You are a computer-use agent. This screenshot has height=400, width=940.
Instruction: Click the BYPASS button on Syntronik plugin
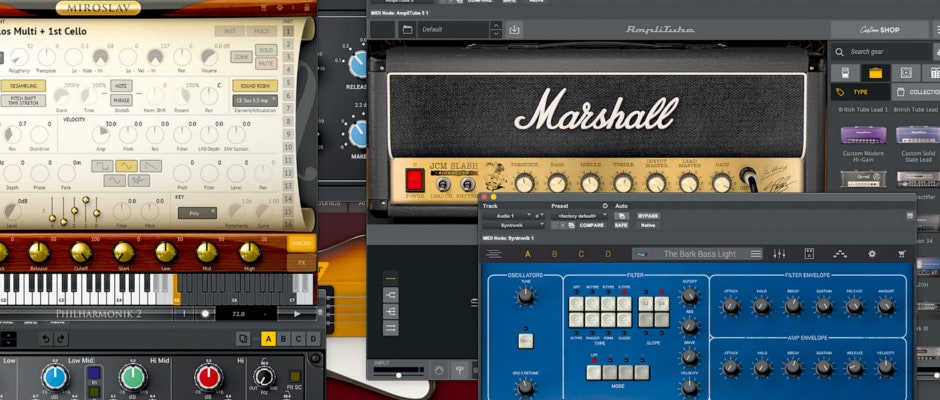coord(649,215)
